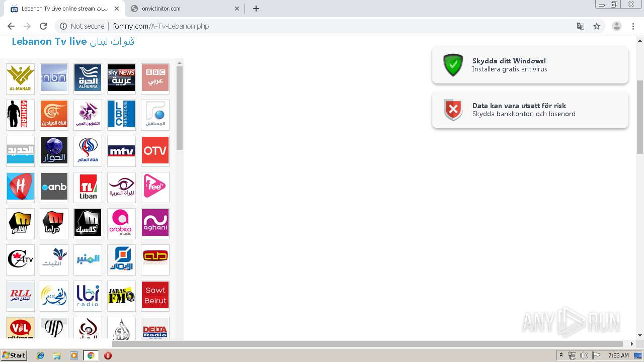This screenshot has width=644, height=362.
Task: Select the Arab Woman eye channel
Action: (121, 187)
